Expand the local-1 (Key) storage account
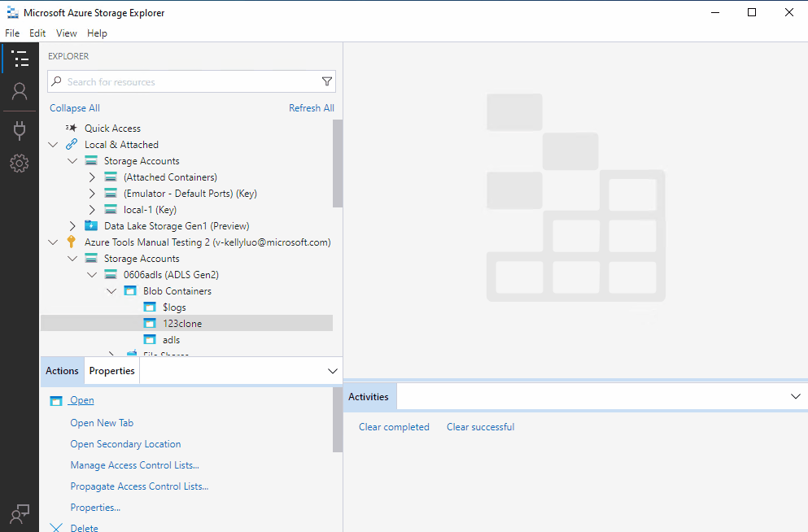 tap(92, 209)
